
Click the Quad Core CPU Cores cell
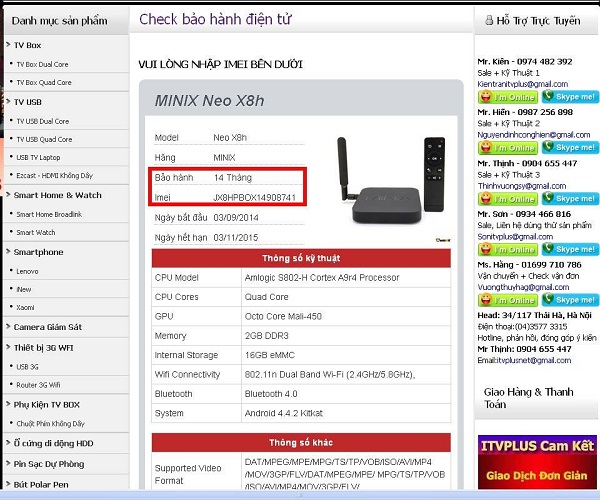[346, 297]
